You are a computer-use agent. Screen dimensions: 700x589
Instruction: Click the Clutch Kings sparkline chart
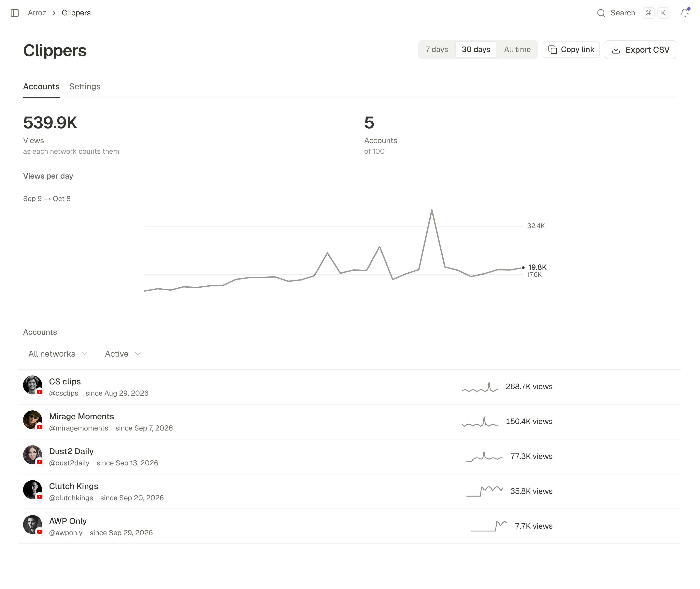[x=484, y=491]
